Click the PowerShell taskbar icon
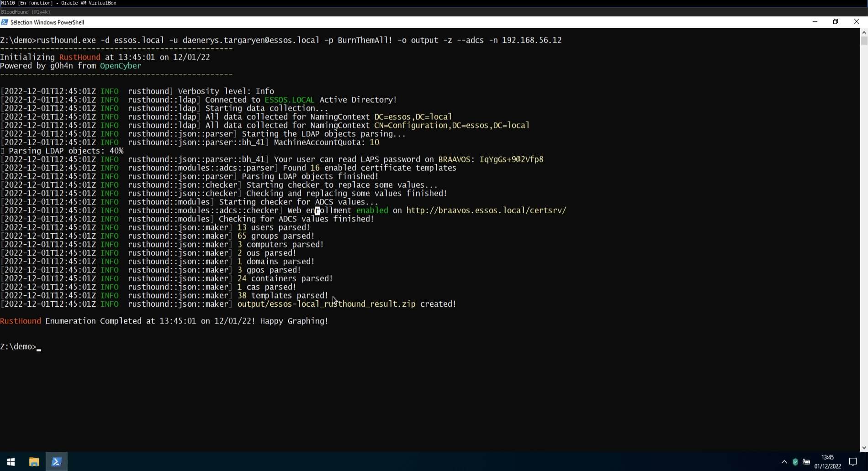868x471 pixels. pos(57,461)
